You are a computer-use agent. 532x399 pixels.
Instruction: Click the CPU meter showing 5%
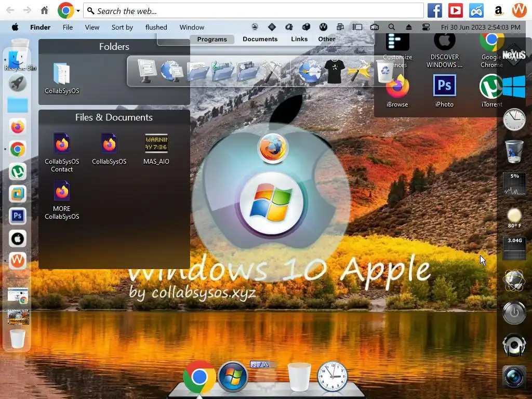point(514,184)
